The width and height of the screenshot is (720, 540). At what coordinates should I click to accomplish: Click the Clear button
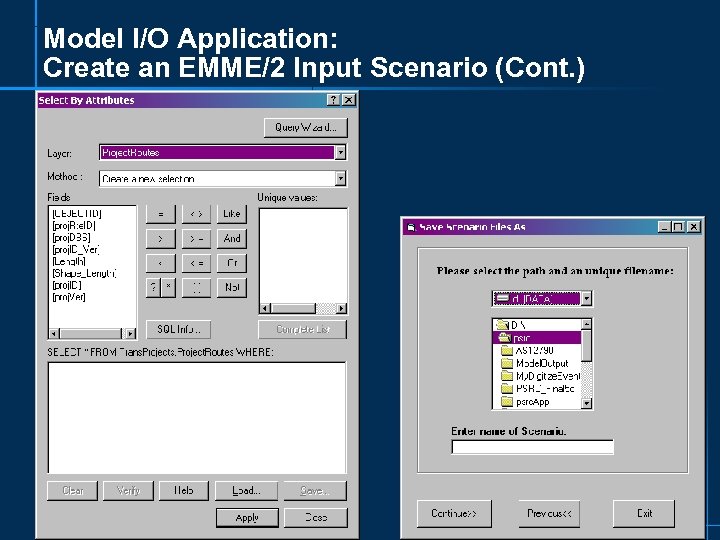pos(73,491)
